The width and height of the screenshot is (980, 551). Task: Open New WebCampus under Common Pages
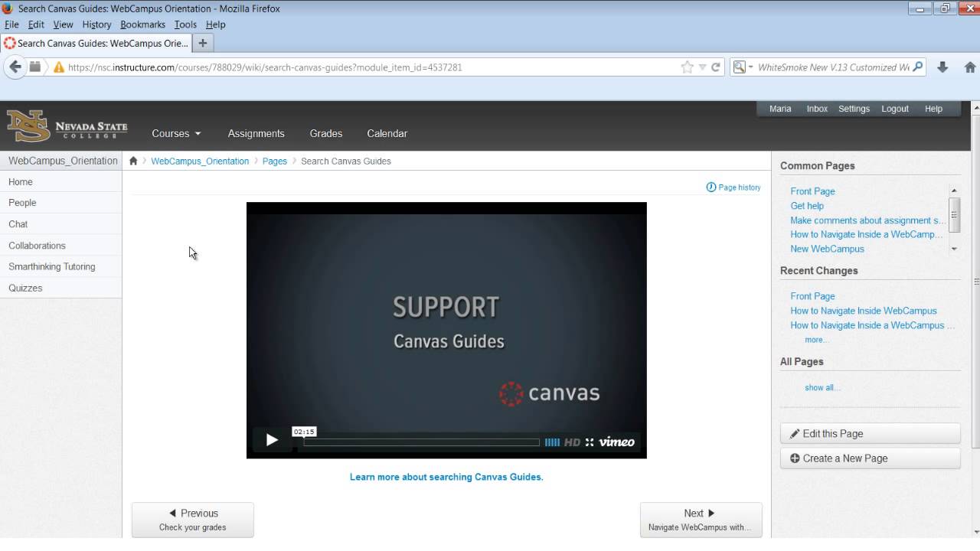(x=827, y=249)
